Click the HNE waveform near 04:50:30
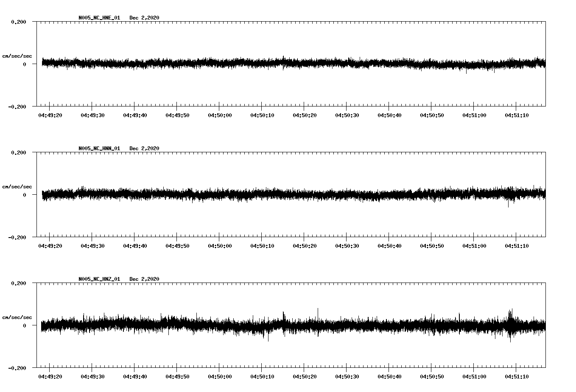This screenshot has width=576, height=392. click(347, 64)
